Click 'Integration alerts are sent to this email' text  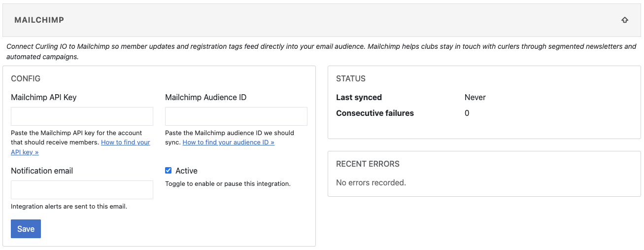69,206
